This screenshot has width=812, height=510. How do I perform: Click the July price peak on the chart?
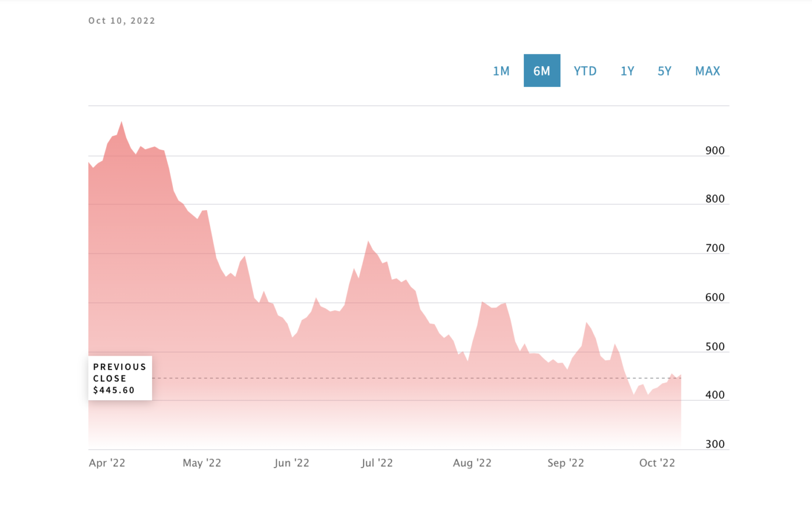(x=369, y=242)
